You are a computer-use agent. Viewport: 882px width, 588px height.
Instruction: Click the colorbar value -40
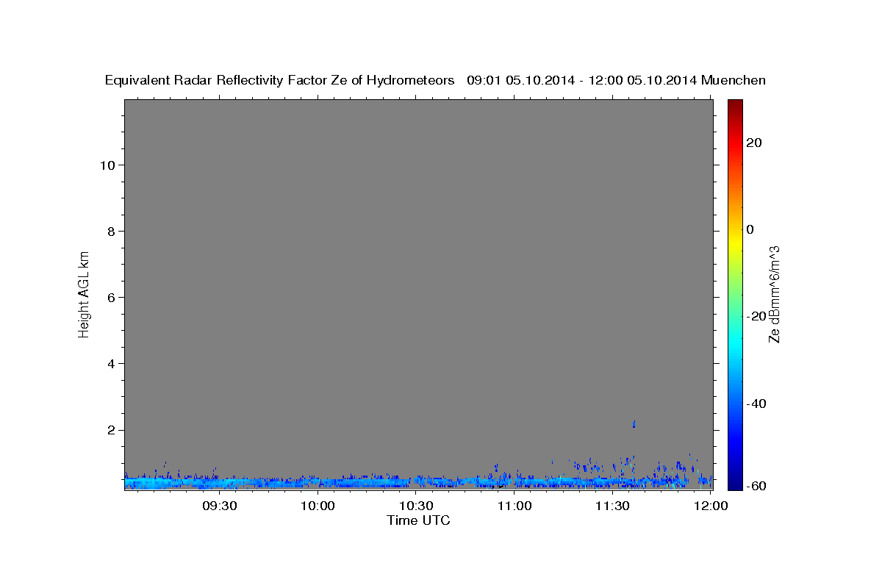(756, 404)
